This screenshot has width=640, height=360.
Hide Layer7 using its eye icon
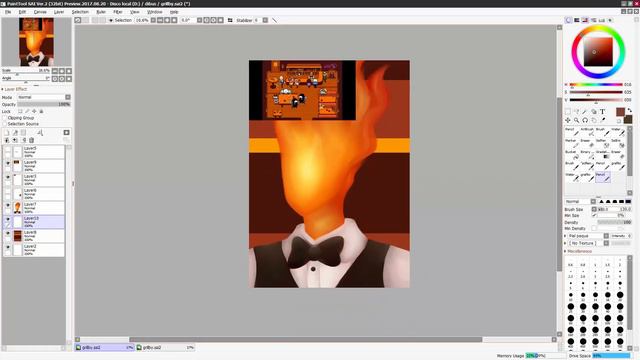(x=8, y=205)
